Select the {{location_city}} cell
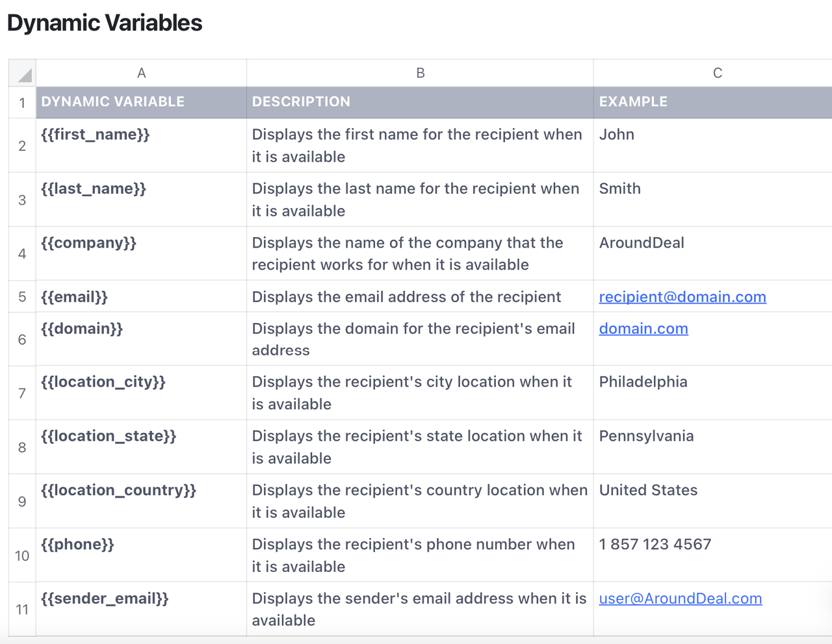The height and width of the screenshot is (644, 832). coord(103,382)
